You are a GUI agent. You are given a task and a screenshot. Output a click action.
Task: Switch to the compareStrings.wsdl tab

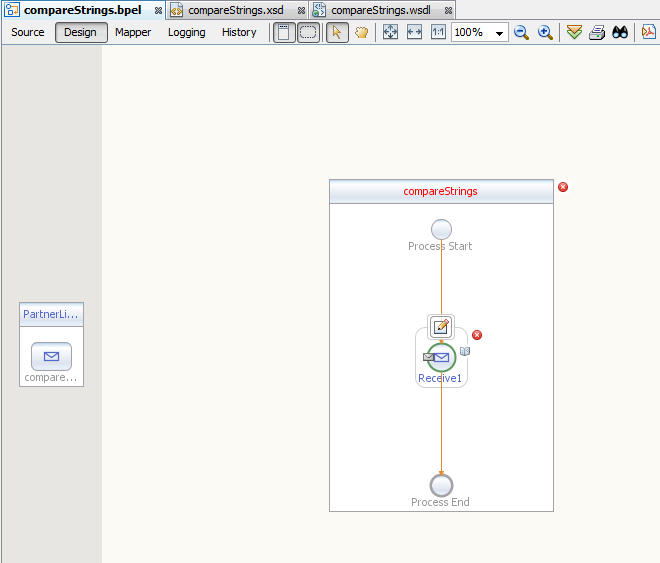point(381,10)
